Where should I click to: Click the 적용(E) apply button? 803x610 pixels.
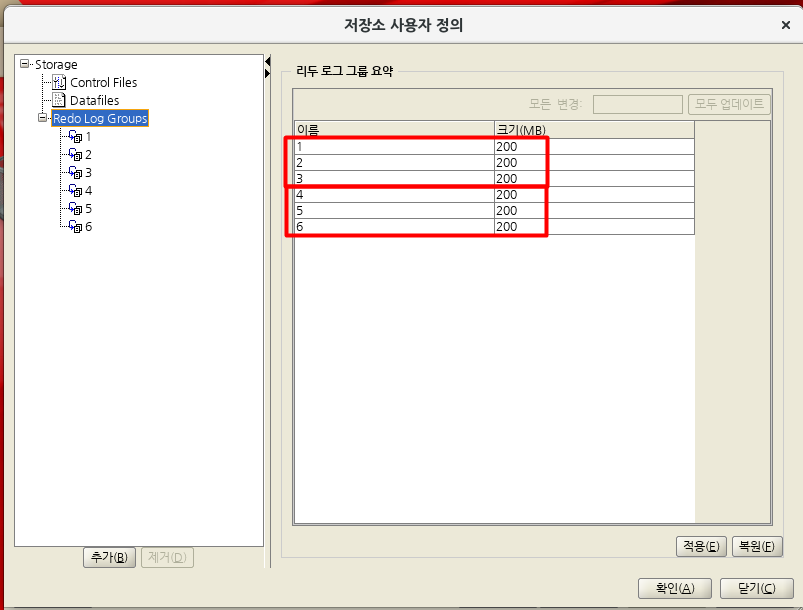[x=701, y=546]
